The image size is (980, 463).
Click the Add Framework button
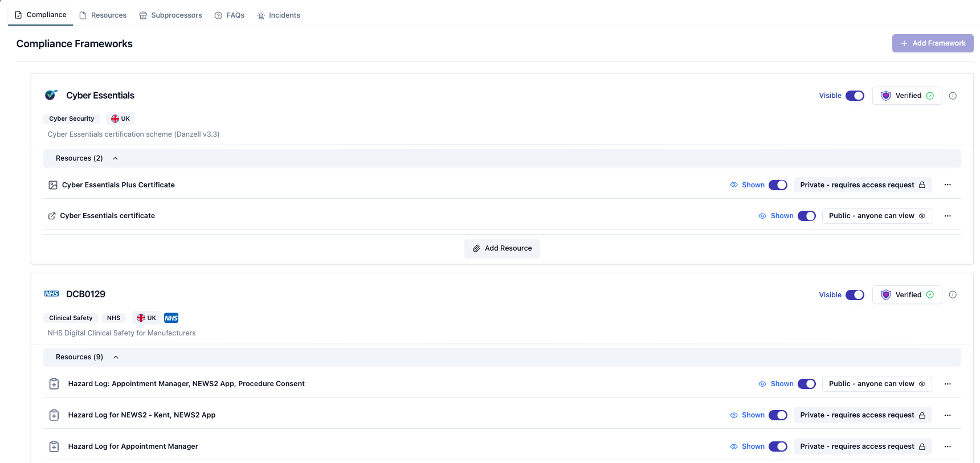click(933, 43)
